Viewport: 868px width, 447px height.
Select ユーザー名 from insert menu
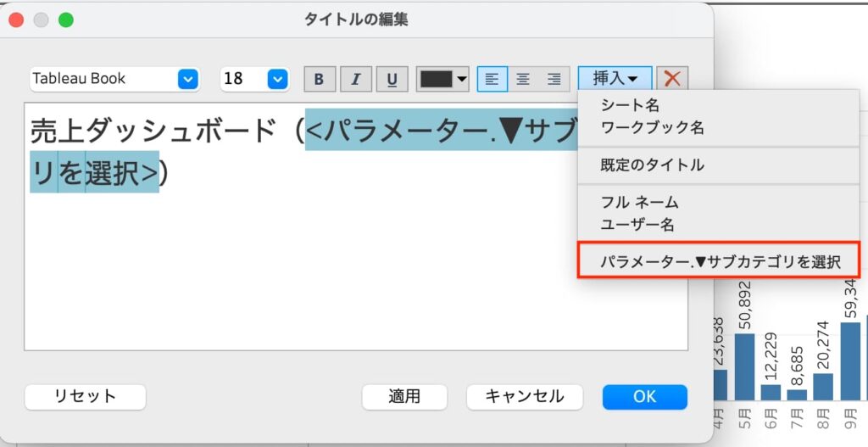(637, 225)
